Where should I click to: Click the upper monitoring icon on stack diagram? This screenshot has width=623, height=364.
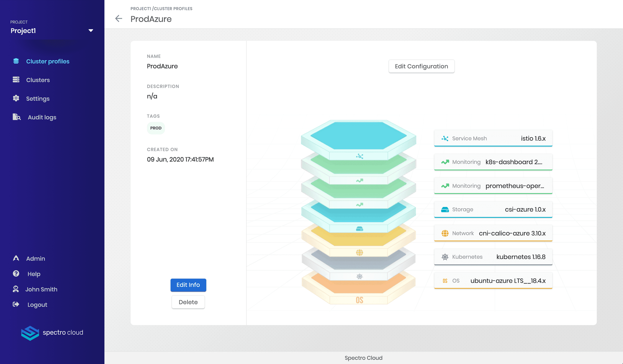tap(359, 180)
